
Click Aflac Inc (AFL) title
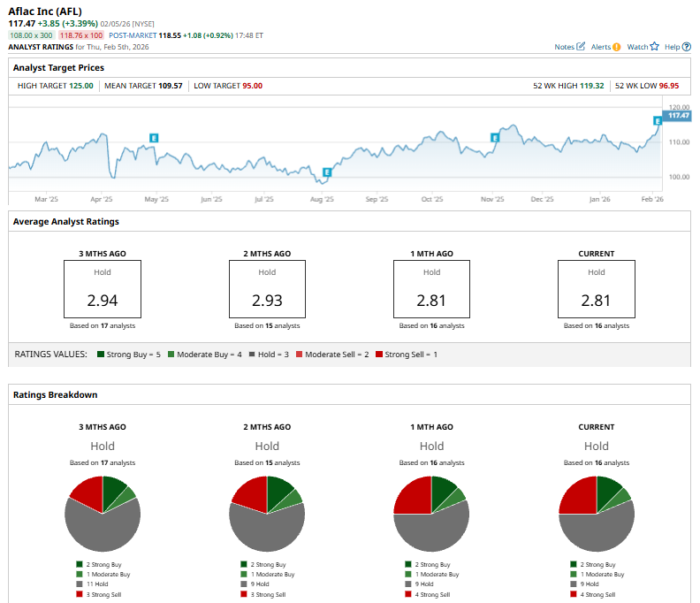point(45,11)
